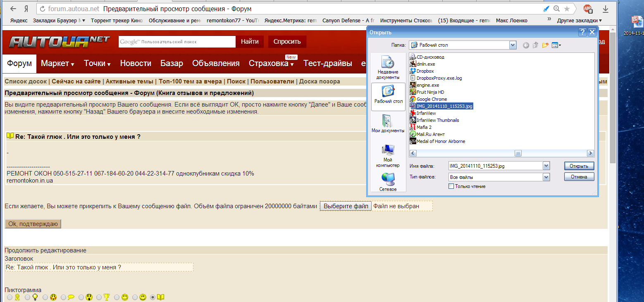Open the Другие закладки bookmarks dropdown
Image resolution: width=644 pixels, height=302 pixels.
click(579, 20)
